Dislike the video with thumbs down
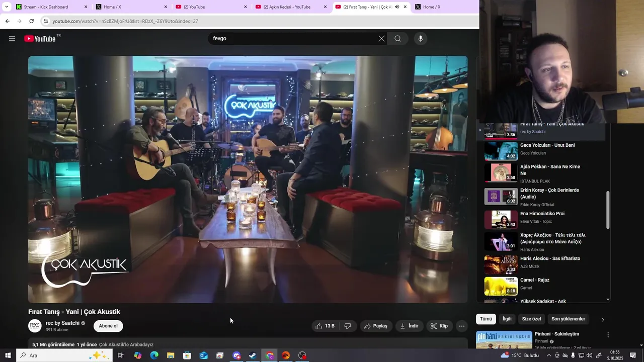The image size is (644, 362). click(348, 326)
